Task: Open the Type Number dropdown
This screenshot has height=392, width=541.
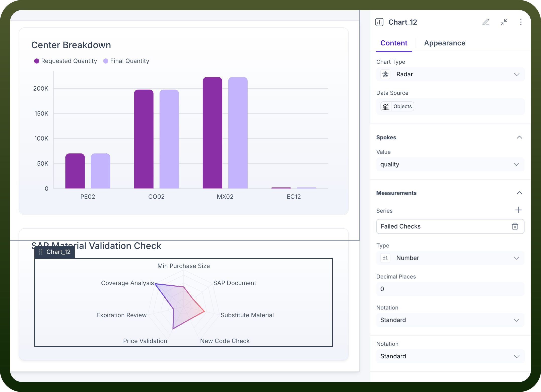Action: [x=450, y=258]
